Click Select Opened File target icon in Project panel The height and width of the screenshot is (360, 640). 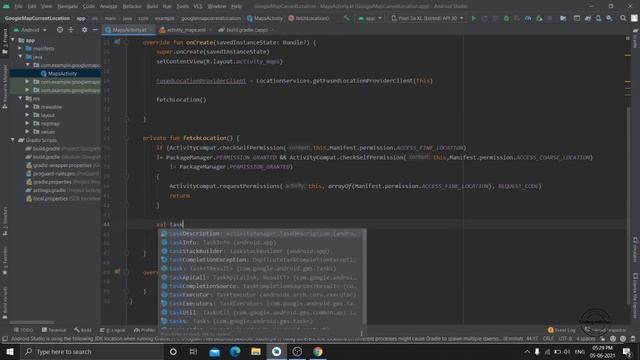(x=60, y=30)
